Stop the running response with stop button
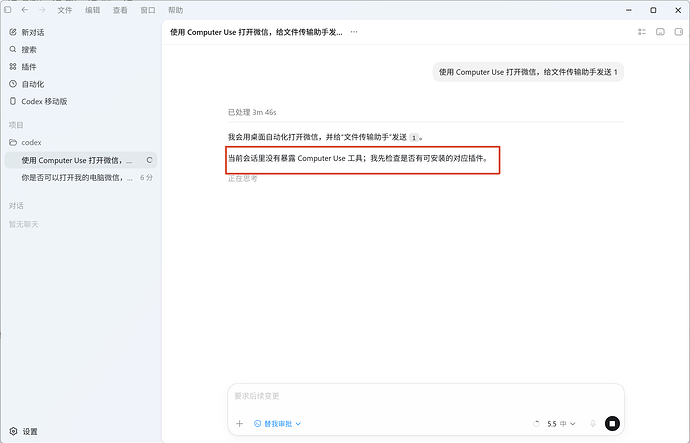 point(612,424)
